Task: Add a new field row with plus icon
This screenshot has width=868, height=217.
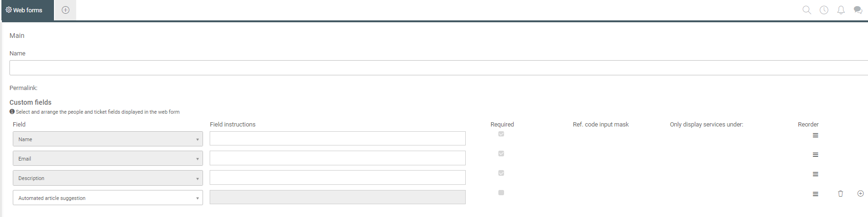Action: point(860,193)
